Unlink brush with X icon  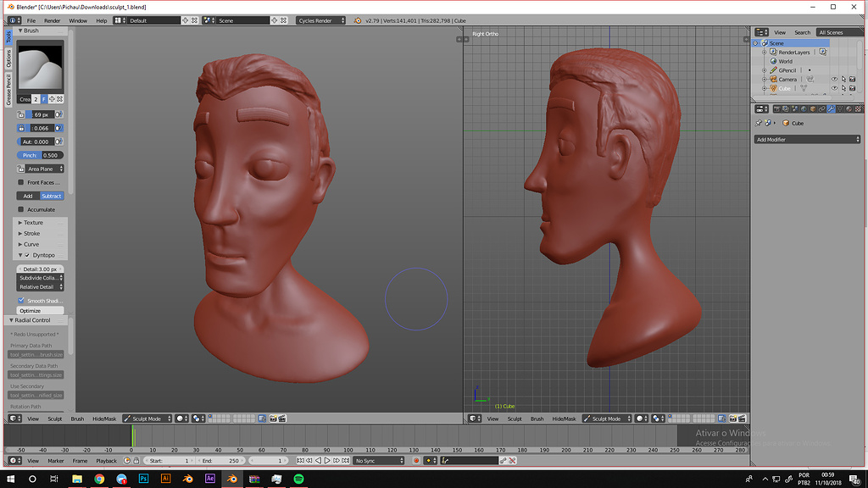click(x=60, y=99)
